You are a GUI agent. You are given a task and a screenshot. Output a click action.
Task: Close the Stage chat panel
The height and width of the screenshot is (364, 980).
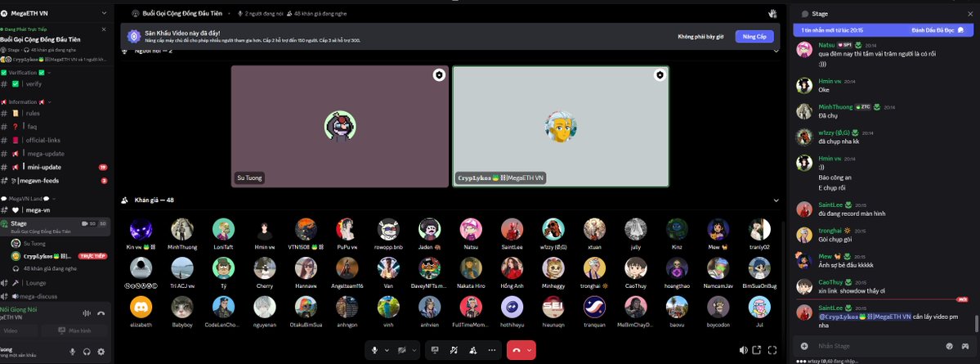click(970, 13)
